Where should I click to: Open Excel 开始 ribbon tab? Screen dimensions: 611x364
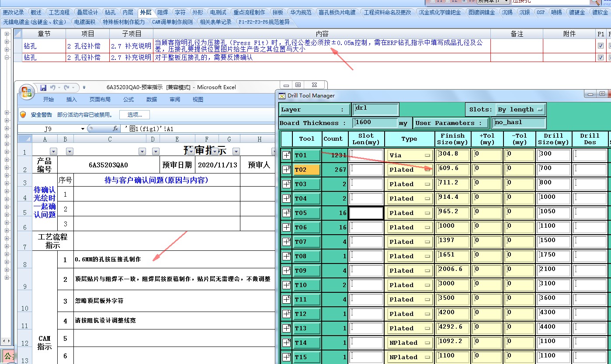49,100
